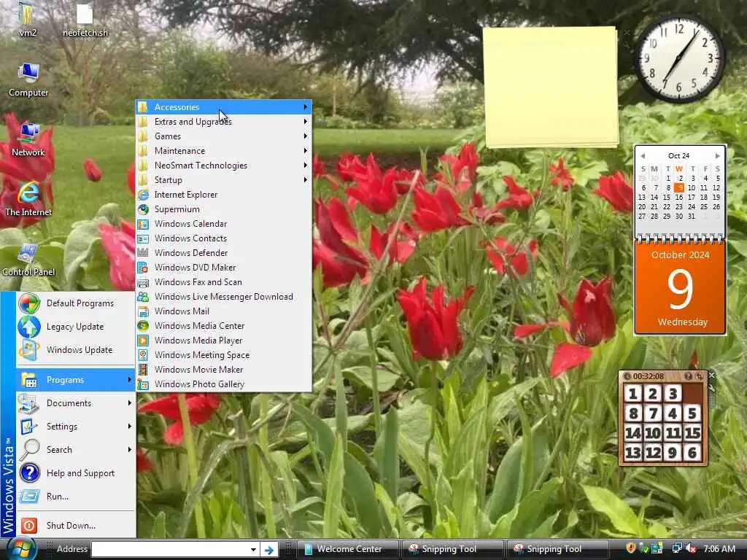This screenshot has width=747, height=560.
Task: Open the Run... dialog entry
Action: [76, 496]
